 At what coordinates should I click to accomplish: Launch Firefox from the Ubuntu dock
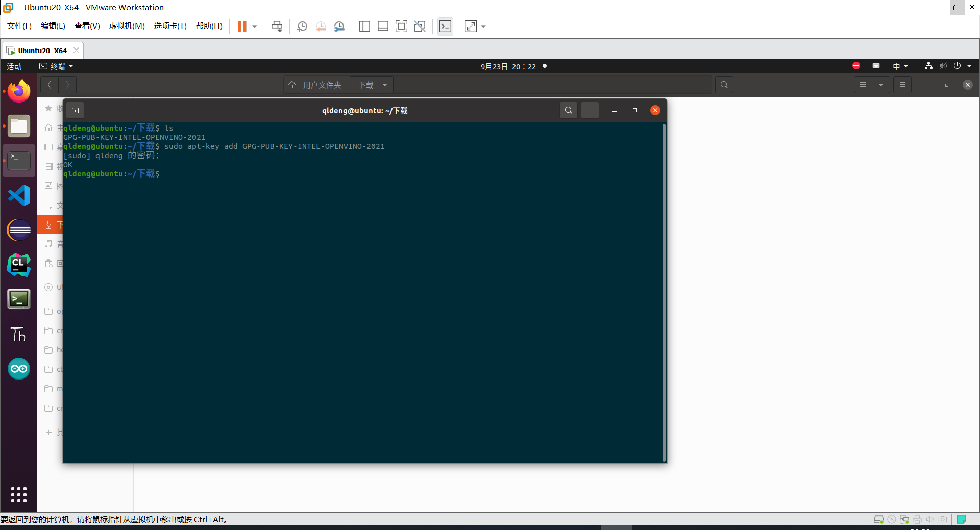coord(19,91)
